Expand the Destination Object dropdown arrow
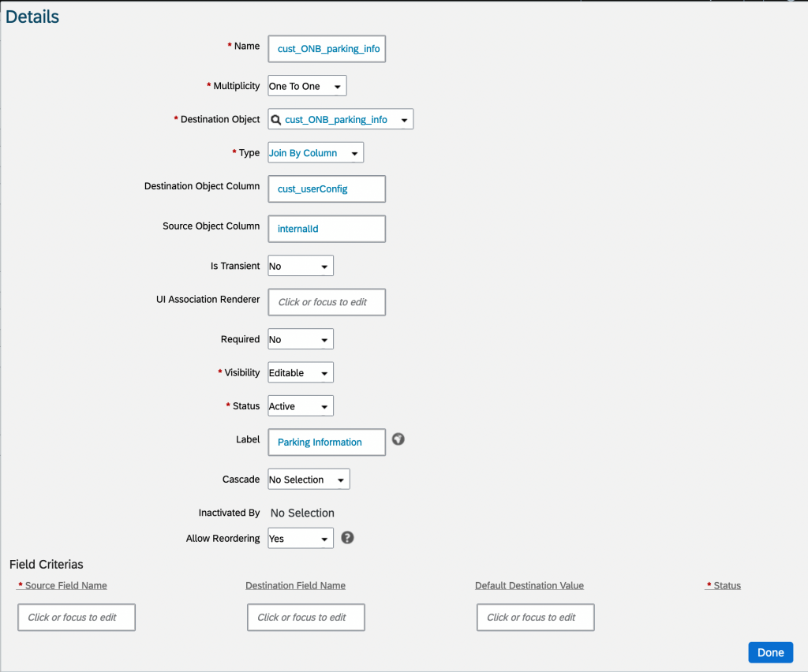Screen dimensions: 808x672 tap(405, 120)
